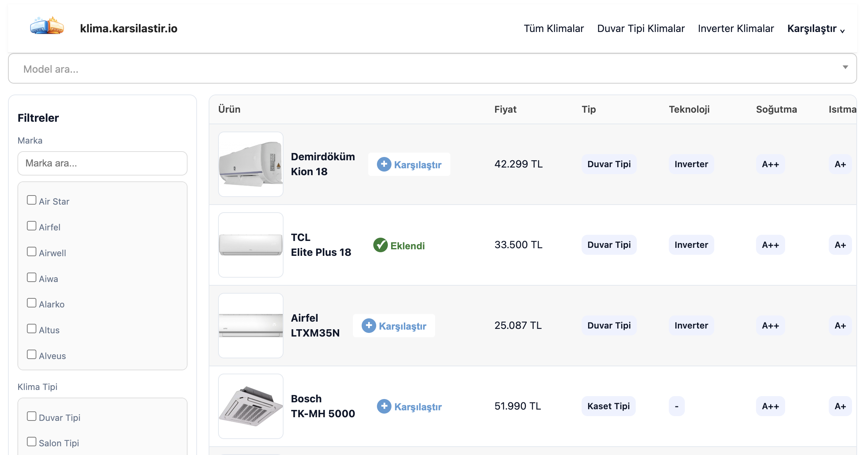Click the plus icon to compare Demirdöküm Kion 18
The height and width of the screenshot is (455, 868).
384,164
